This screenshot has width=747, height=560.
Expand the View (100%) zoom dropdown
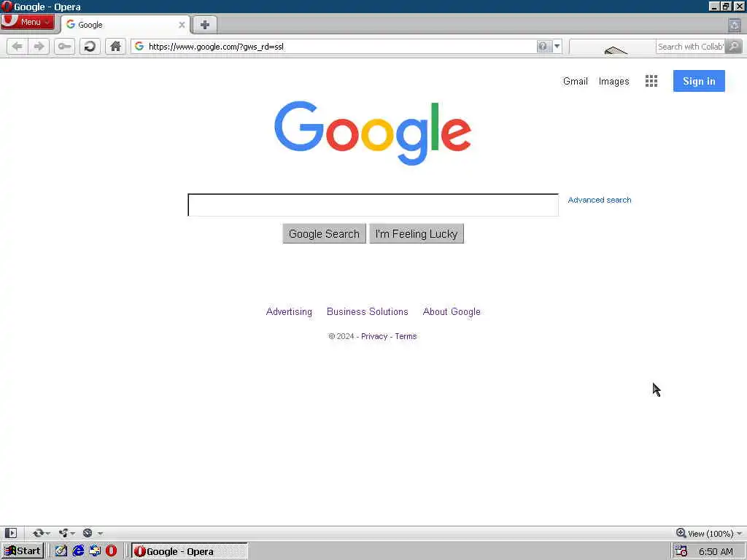(739, 533)
